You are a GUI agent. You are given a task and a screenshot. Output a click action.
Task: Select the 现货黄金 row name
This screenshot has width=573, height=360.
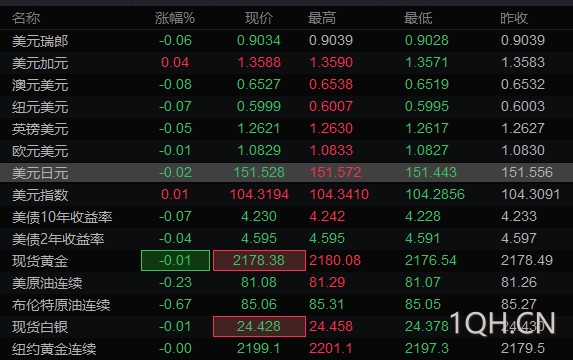40,261
